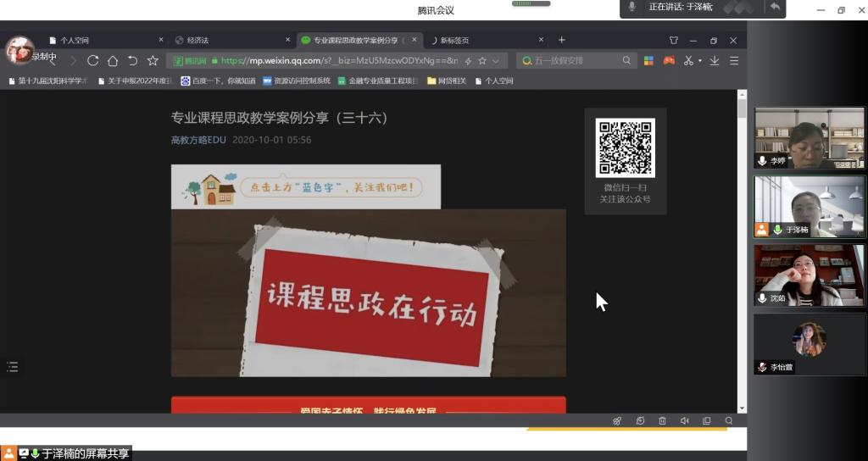
Task: Click the star favorite icon inside address bar
Action: 482,61
